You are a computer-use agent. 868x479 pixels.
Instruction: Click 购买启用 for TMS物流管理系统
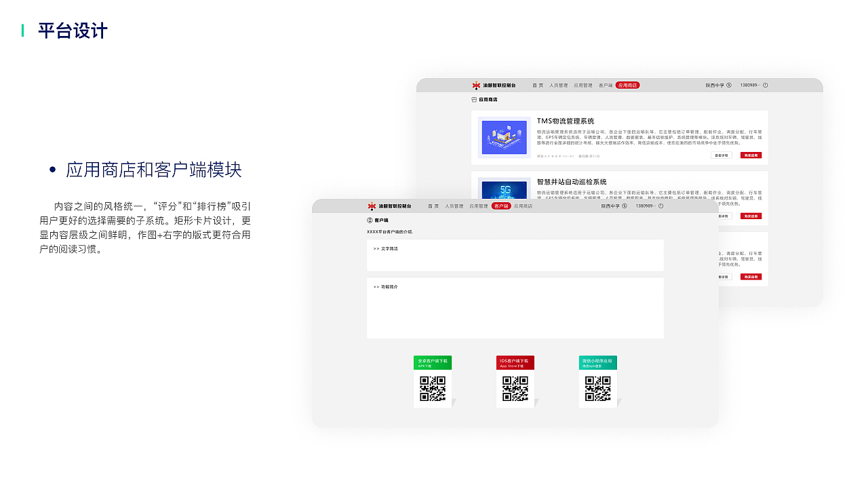[751, 155]
